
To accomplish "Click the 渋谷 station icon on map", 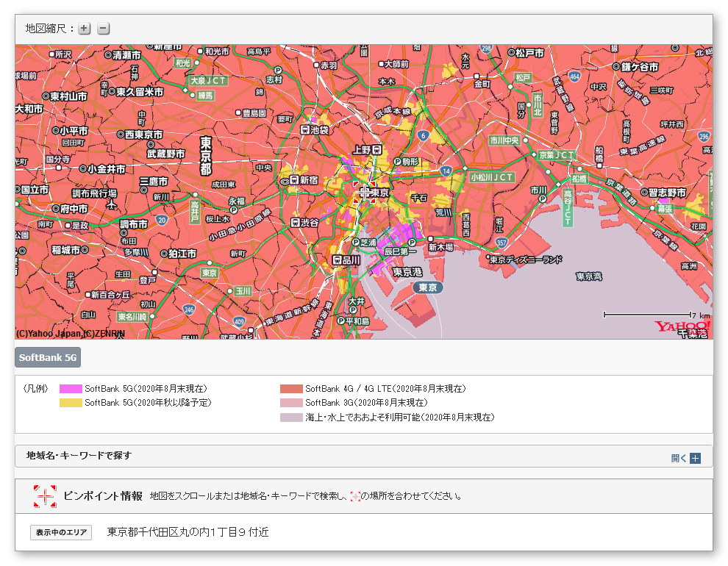I will [296, 223].
